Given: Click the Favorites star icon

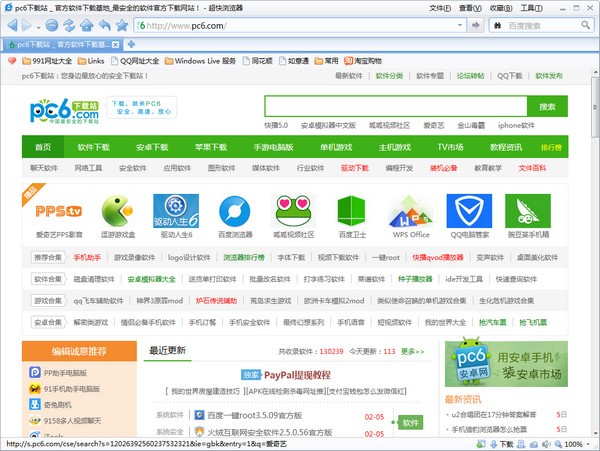Looking at the screenshot, I should pyautogui.click(x=122, y=26).
